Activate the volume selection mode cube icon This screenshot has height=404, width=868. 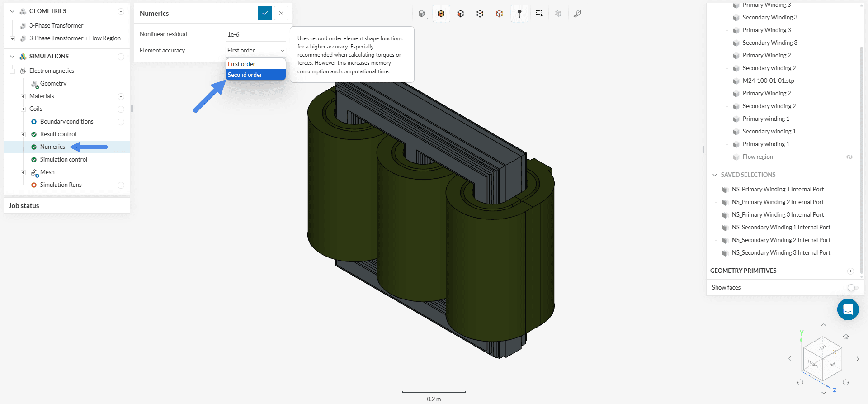441,14
